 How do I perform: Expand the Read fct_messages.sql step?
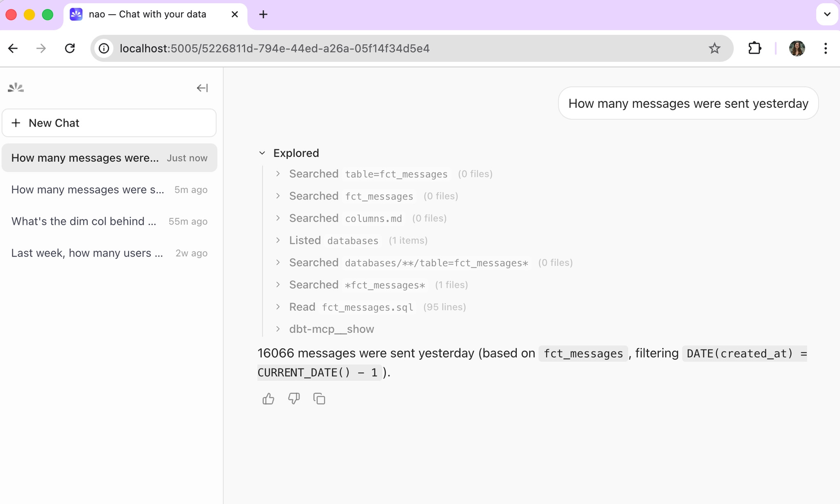(278, 306)
